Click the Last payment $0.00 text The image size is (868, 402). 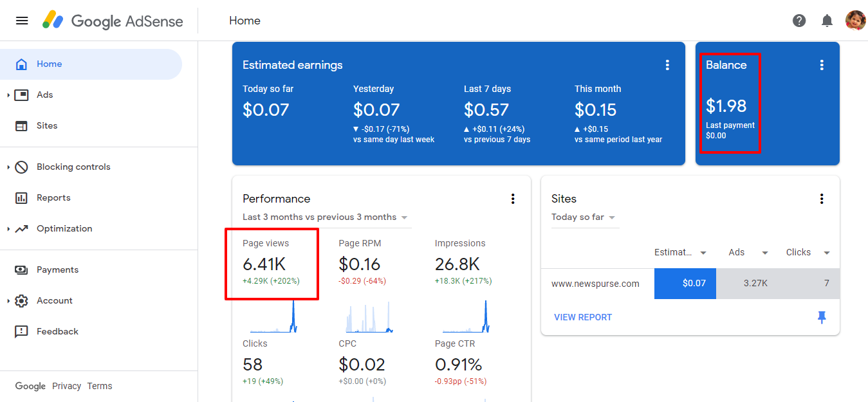tap(730, 131)
